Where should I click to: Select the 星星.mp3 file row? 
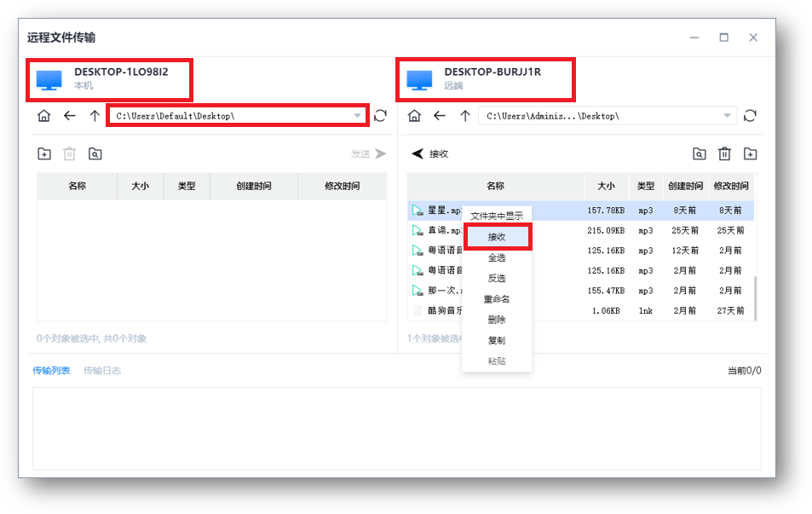(580, 211)
